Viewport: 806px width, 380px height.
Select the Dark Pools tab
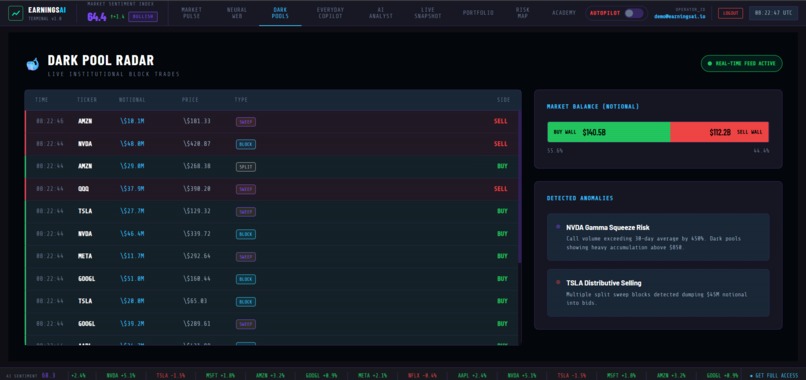[280, 13]
